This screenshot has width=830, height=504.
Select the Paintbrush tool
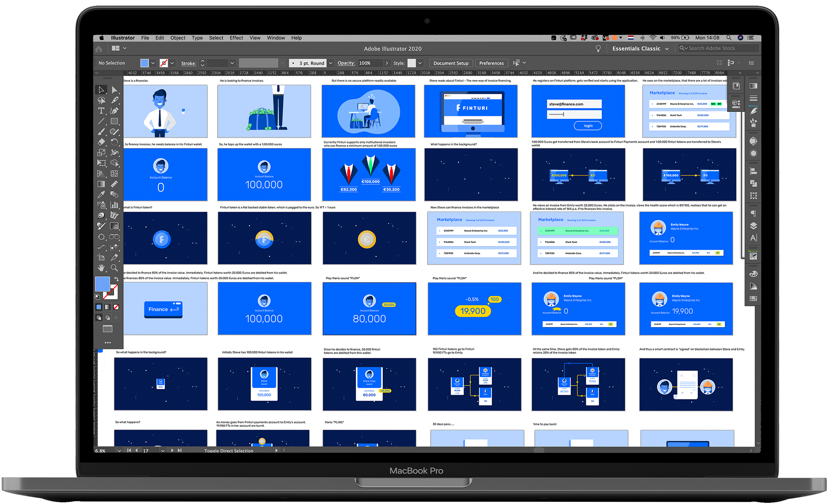point(101,132)
